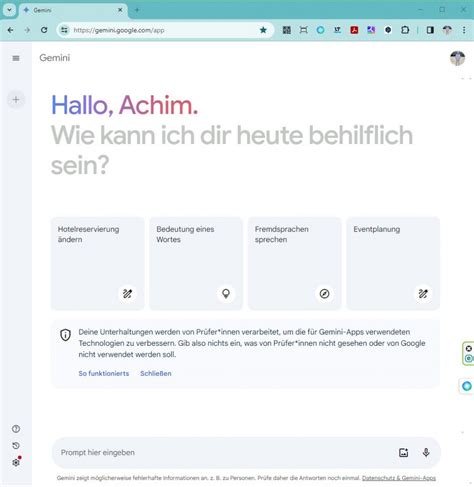
Task: Open the Google account avatar in Gemini
Action: [x=457, y=58]
